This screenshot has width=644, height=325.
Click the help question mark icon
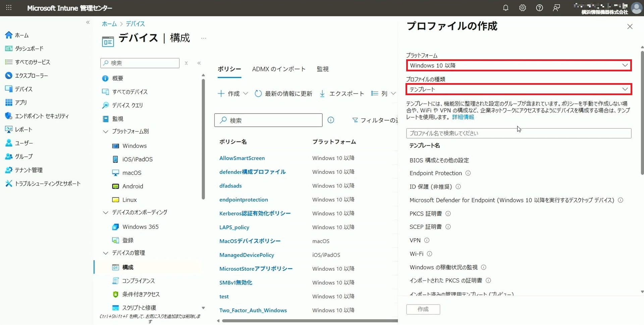[539, 8]
